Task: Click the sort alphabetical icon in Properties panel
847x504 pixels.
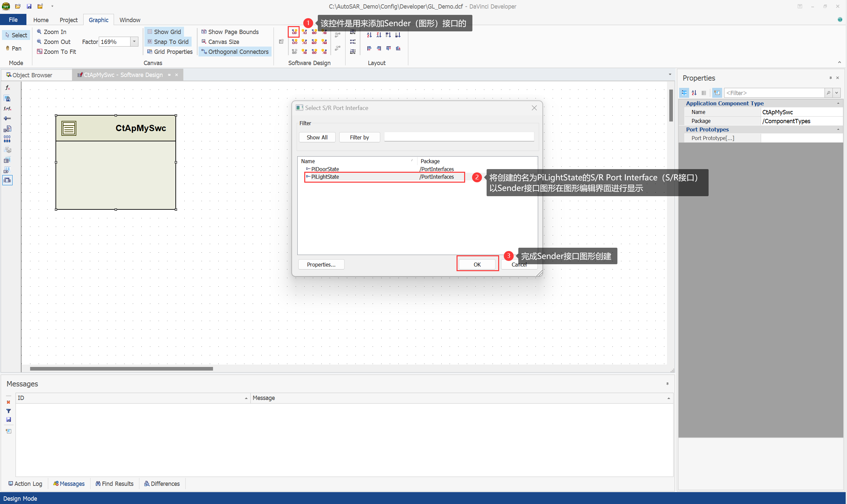Action: coord(694,93)
